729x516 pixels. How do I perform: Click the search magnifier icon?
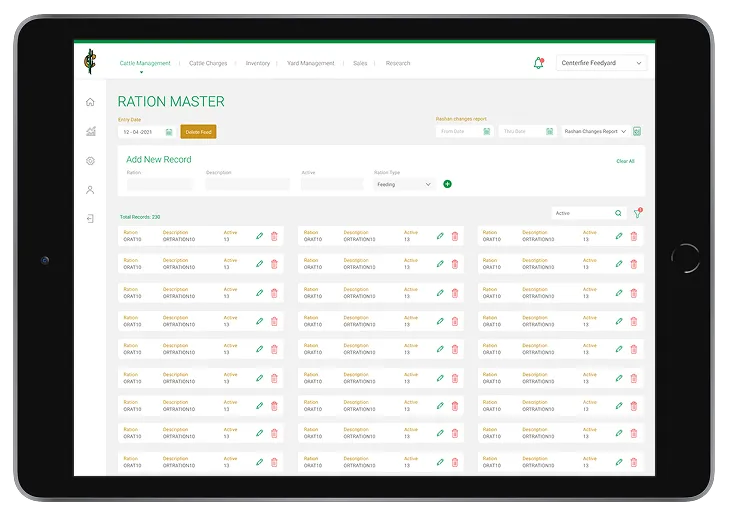pos(618,213)
